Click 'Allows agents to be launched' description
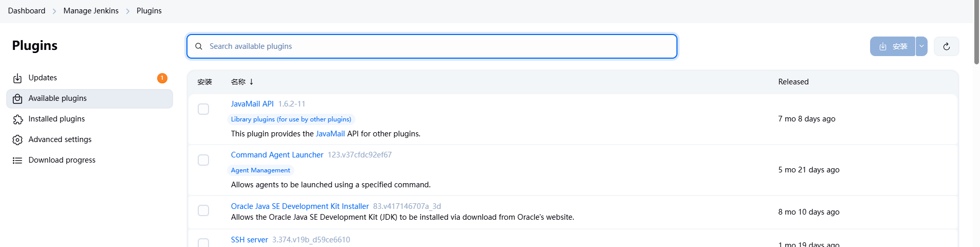This screenshot has width=980, height=247. coord(331,185)
